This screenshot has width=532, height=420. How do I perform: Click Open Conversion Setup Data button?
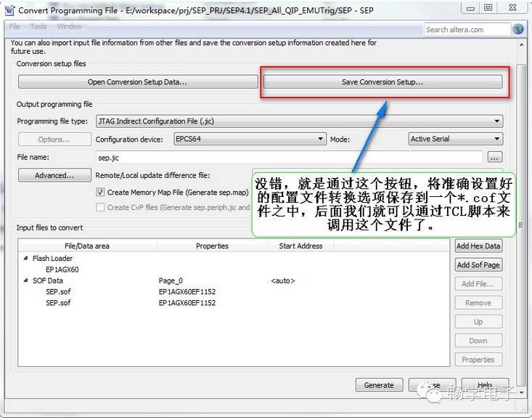tap(138, 82)
